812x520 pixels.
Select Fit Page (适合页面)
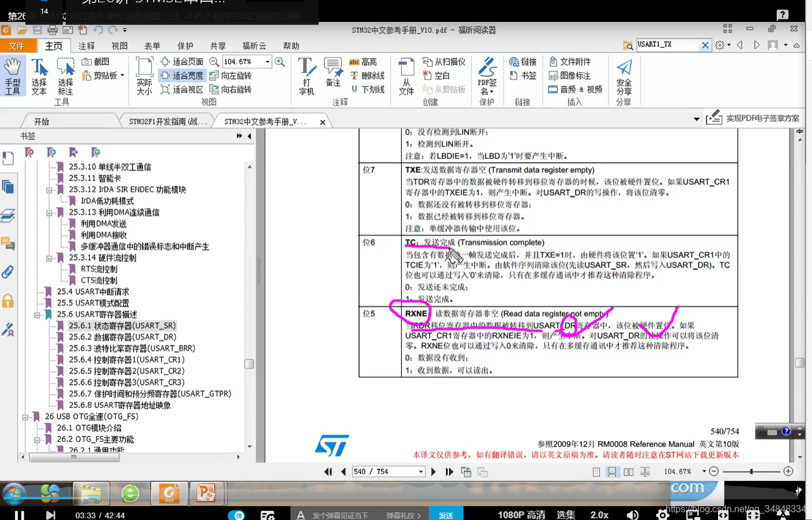point(182,62)
